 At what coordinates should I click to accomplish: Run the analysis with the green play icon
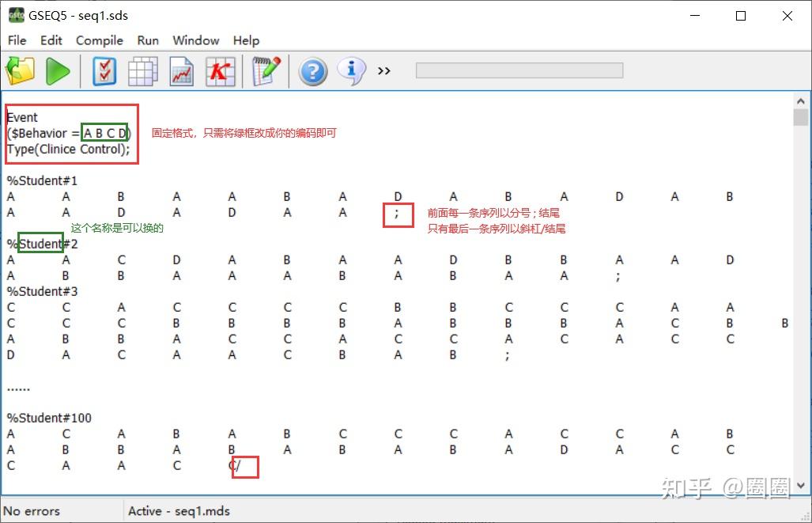click(x=58, y=70)
